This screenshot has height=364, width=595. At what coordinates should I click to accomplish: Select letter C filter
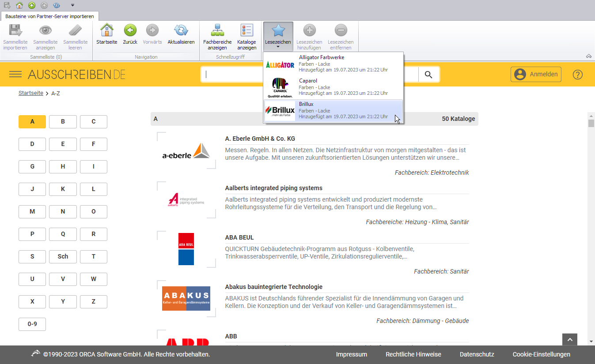pyautogui.click(x=94, y=122)
